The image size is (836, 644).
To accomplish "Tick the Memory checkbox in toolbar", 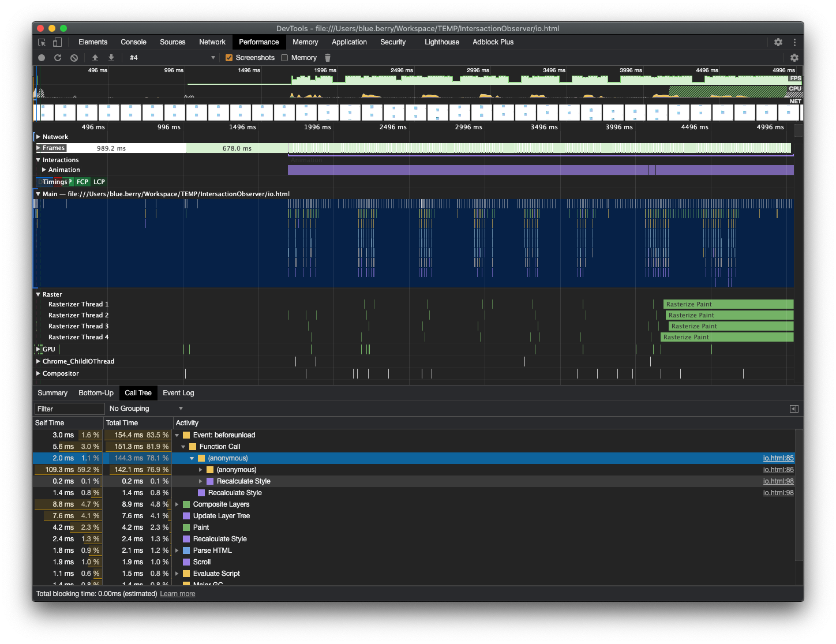I will pos(284,58).
